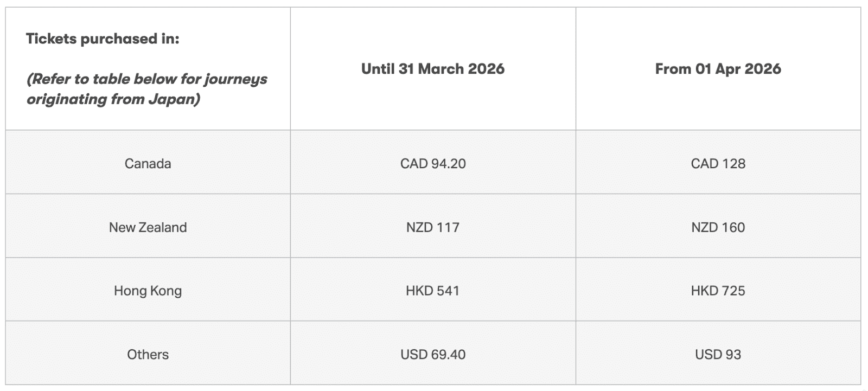
Task: Click the CAD 128 cell
Action: (718, 163)
